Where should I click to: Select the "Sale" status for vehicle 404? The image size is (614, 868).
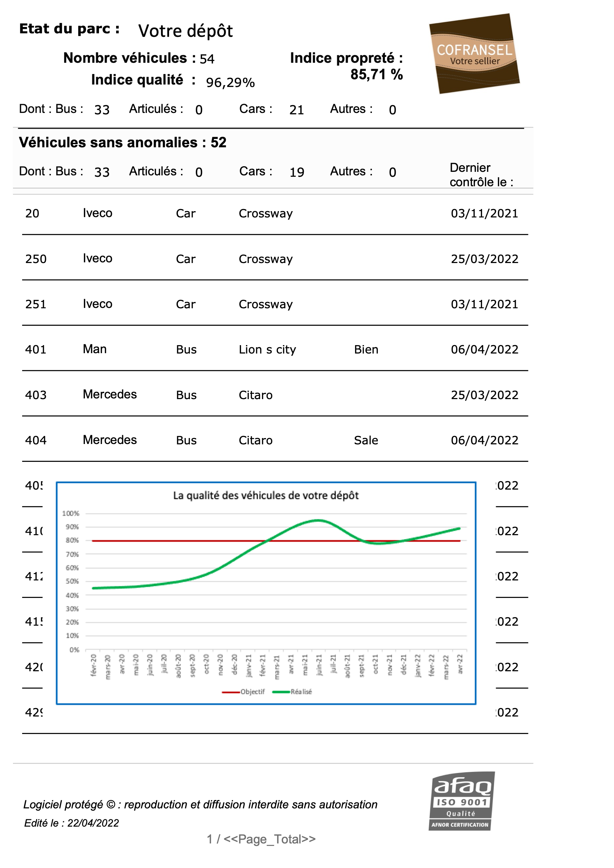[366, 440]
